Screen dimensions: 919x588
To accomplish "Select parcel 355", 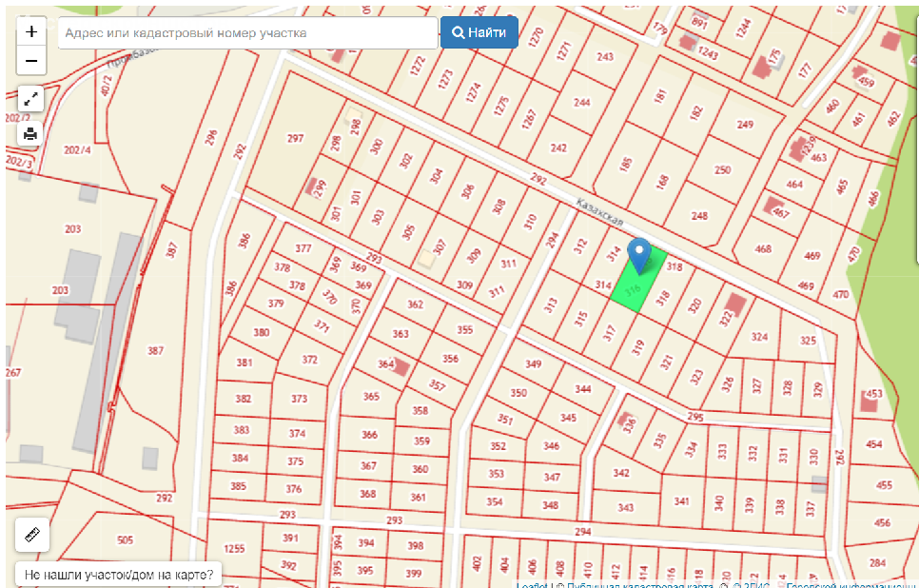I will 465,329.
